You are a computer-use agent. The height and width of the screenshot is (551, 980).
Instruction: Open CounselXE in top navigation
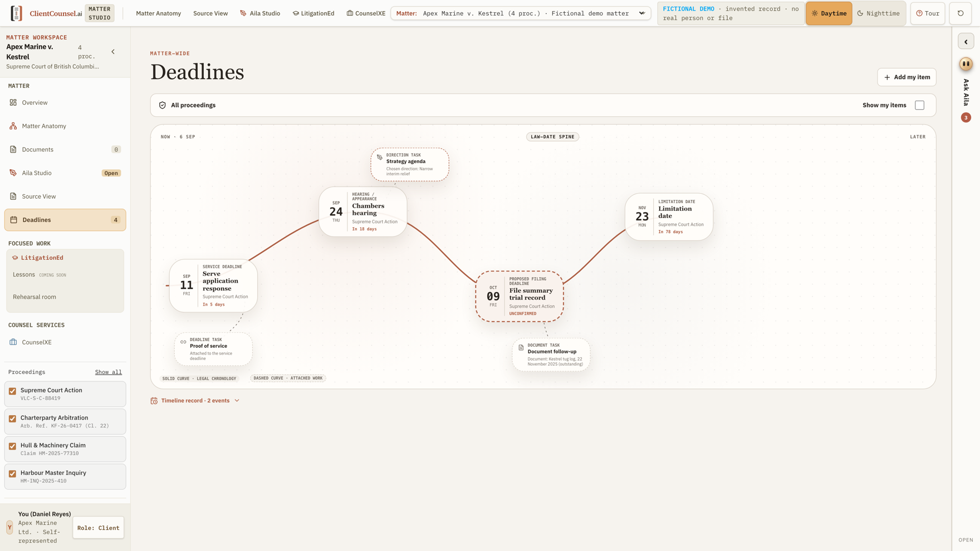366,13
